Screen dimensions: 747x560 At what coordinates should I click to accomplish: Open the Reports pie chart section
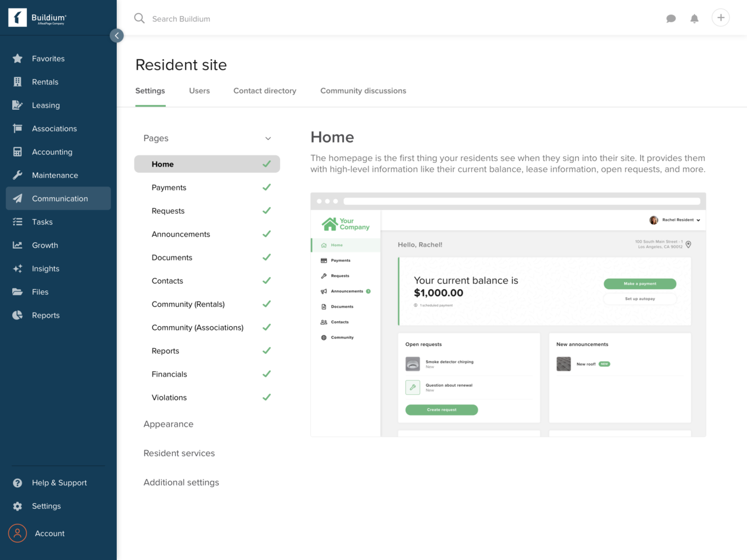[x=17, y=315]
